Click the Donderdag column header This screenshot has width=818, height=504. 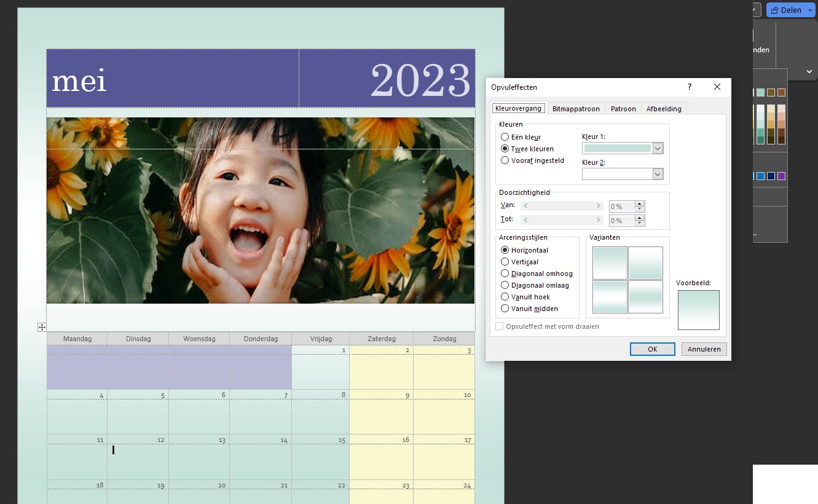pos(261,339)
